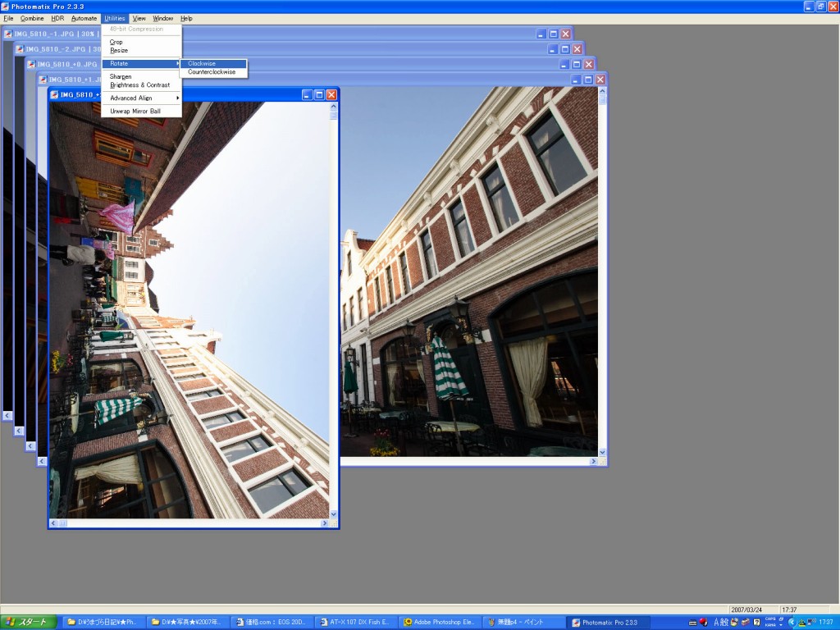Click the front window's scroll-left arrow
Viewport: 840px width, 630px height.
[x=53, y=523]
